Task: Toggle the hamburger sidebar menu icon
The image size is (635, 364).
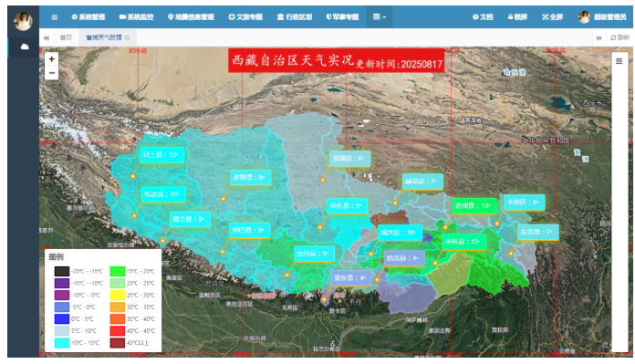Action: pyautogui.click(x=55, y=17)
